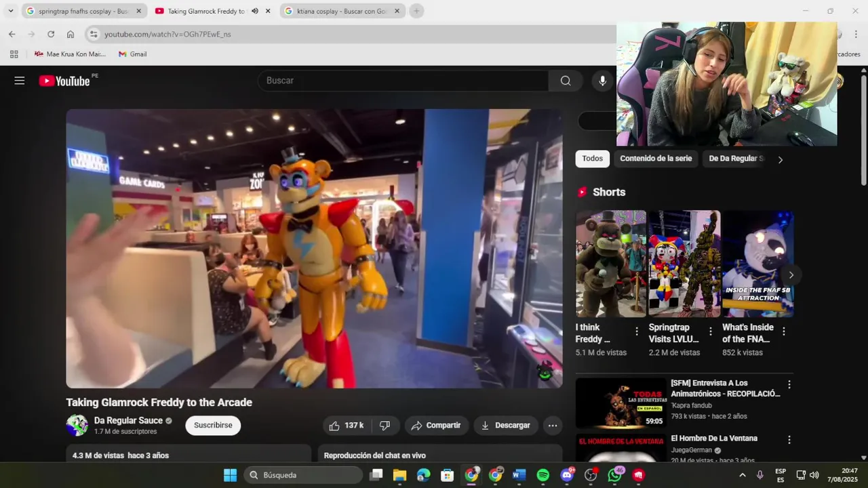This screenshot has height=488, width=868.
Task: Click 'Reproducción del chat en vivo' panel
Action: [x=441, y=454]
